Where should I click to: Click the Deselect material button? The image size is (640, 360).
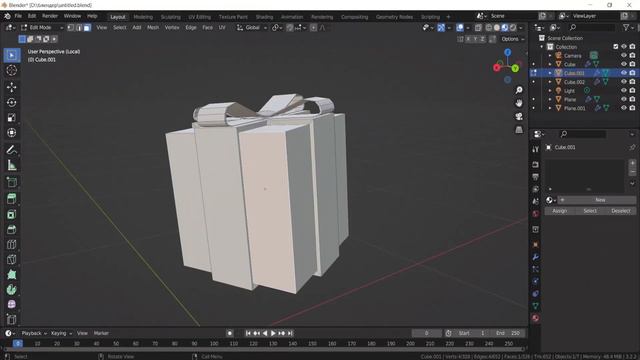(620, 211)
